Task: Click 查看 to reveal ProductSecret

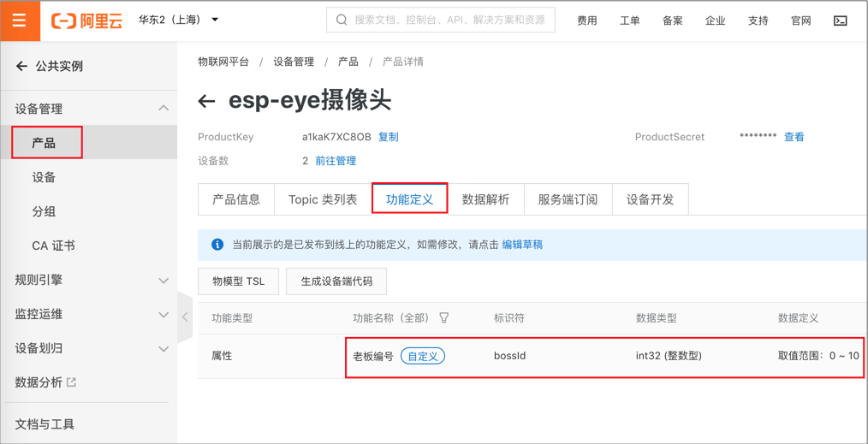Action: pyautogui.click(x=794, y=137)
